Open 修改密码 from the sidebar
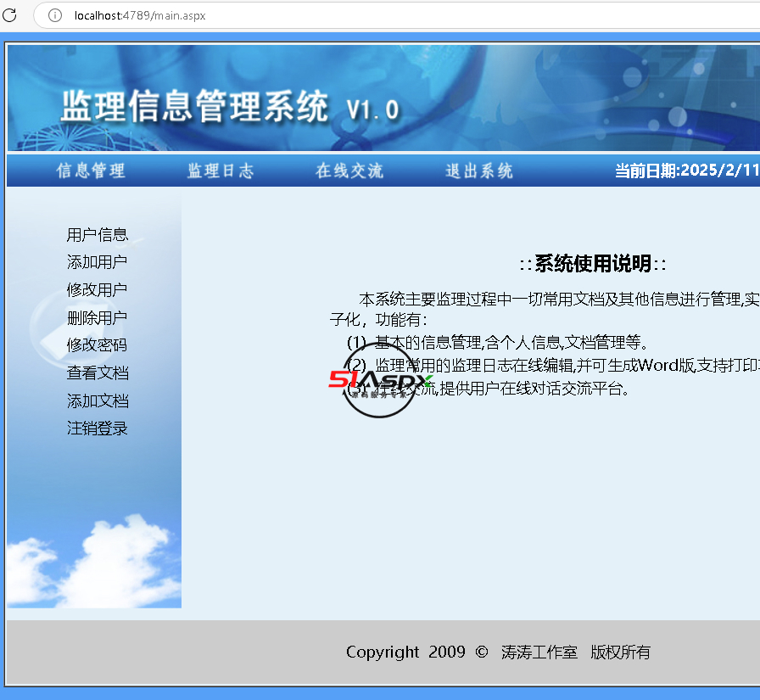Viewport: 760px width, 700px height. 97,345
